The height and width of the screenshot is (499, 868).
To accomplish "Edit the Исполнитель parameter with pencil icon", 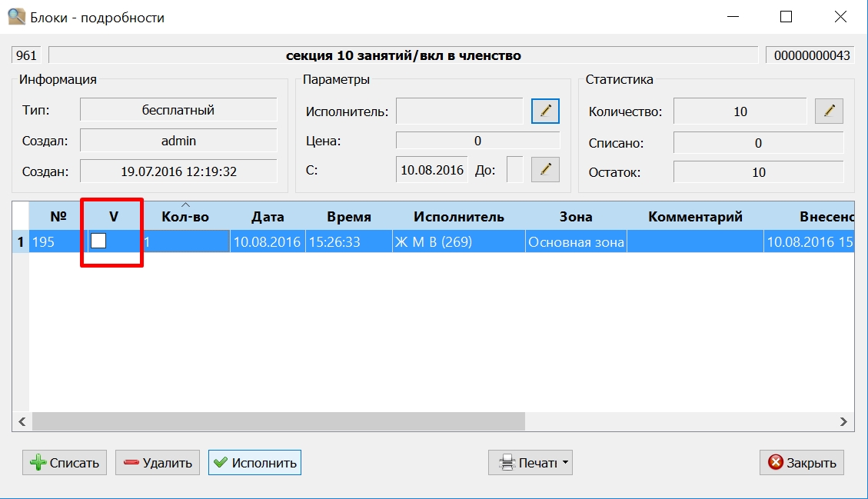I will pyautogui.click(x=545, y=111).
